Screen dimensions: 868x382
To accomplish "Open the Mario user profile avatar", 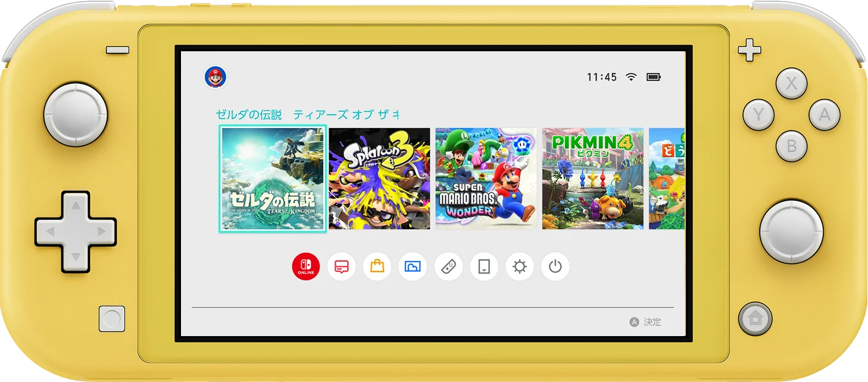I will tap(216, 77).
